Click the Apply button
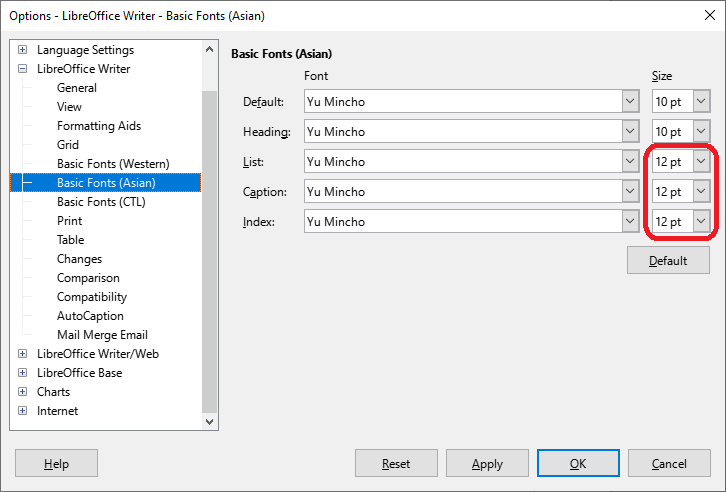The image size is (726, 492). point(487,463)
